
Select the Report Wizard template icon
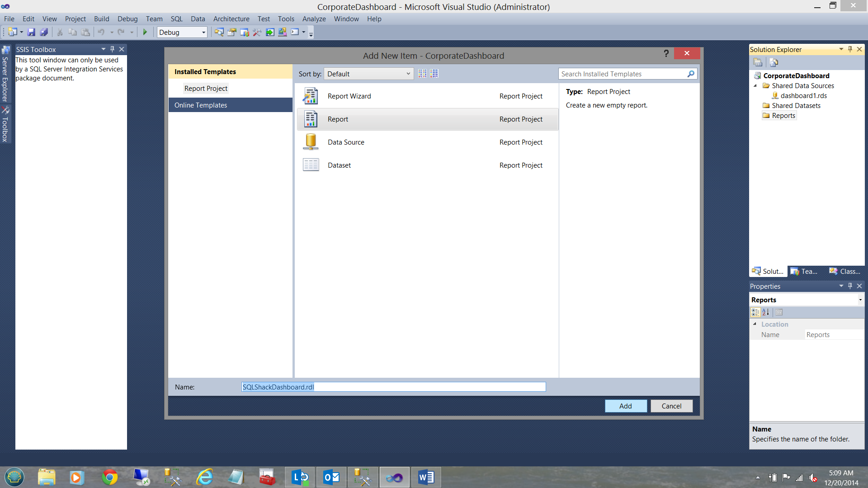311,96
